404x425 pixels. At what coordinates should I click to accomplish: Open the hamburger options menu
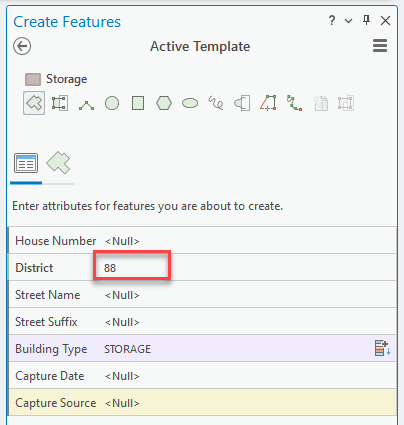click(380, 46)
